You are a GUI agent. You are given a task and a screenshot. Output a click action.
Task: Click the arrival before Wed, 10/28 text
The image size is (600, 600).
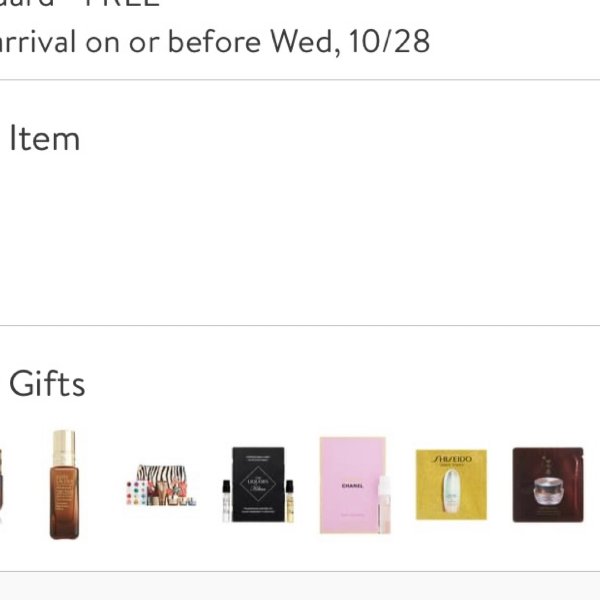215,41
